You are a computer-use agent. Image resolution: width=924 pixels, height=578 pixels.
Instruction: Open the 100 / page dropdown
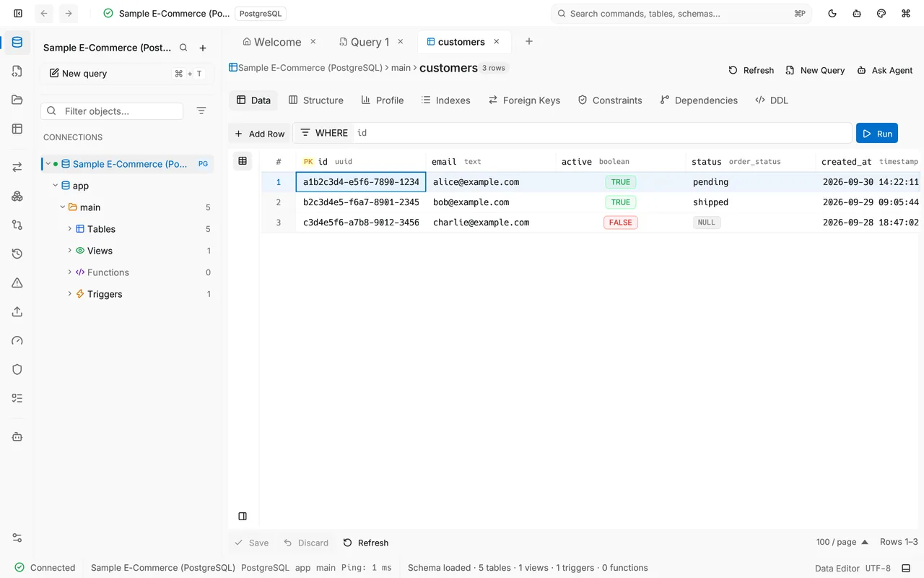coord(842,542)
